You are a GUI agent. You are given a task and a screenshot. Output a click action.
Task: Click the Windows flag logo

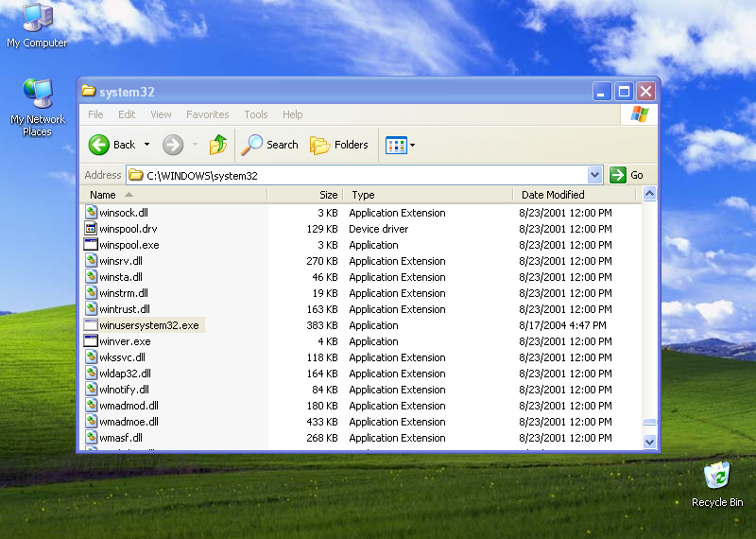[x=640, y=114]
